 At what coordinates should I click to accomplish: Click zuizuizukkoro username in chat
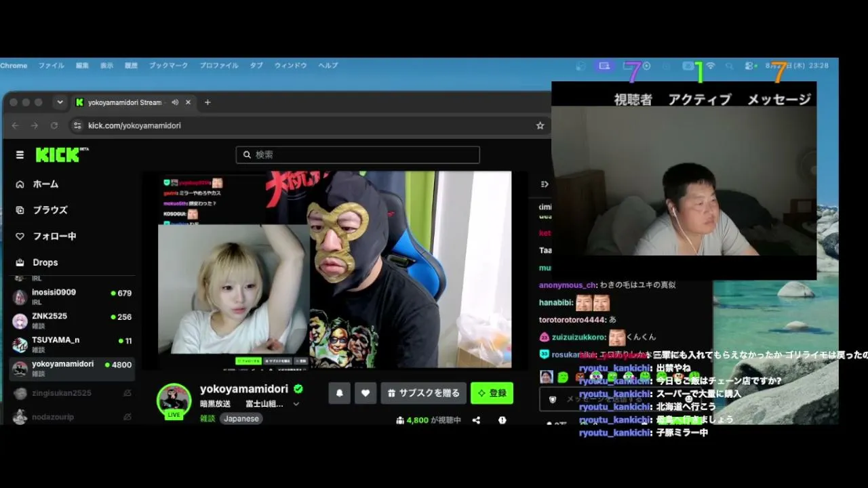click(578, 337)
